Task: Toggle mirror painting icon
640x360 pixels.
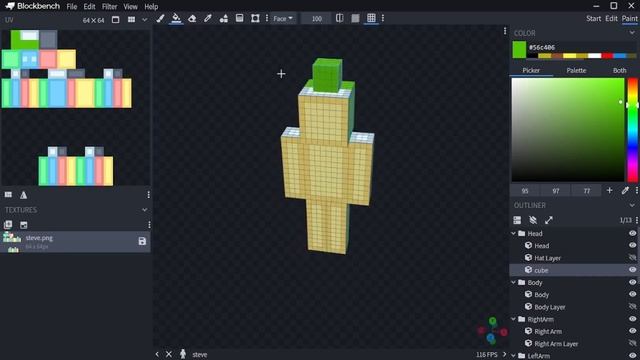Action: tap(339, 18)
